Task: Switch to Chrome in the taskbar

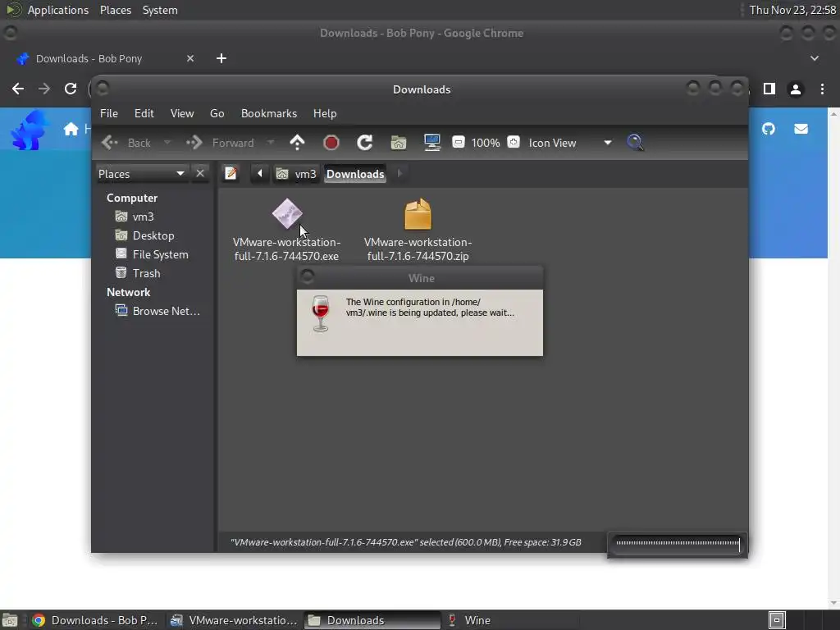Action: point(95,620)
